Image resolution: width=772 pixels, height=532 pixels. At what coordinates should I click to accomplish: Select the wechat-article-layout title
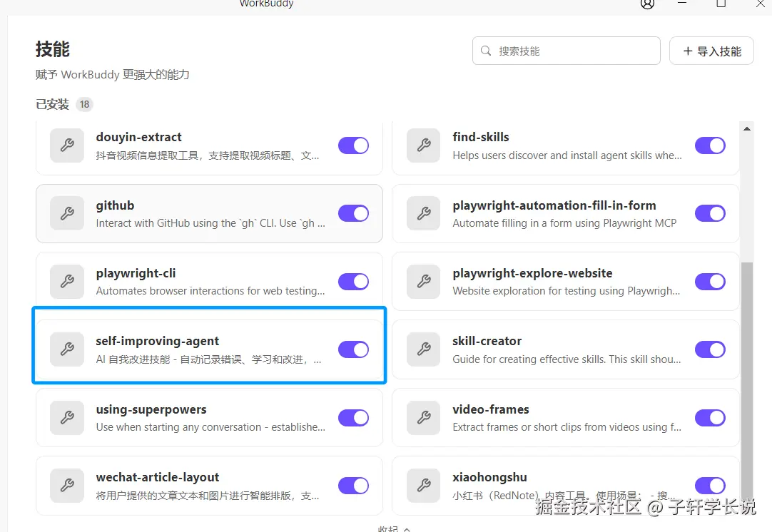tap(158, 477)
